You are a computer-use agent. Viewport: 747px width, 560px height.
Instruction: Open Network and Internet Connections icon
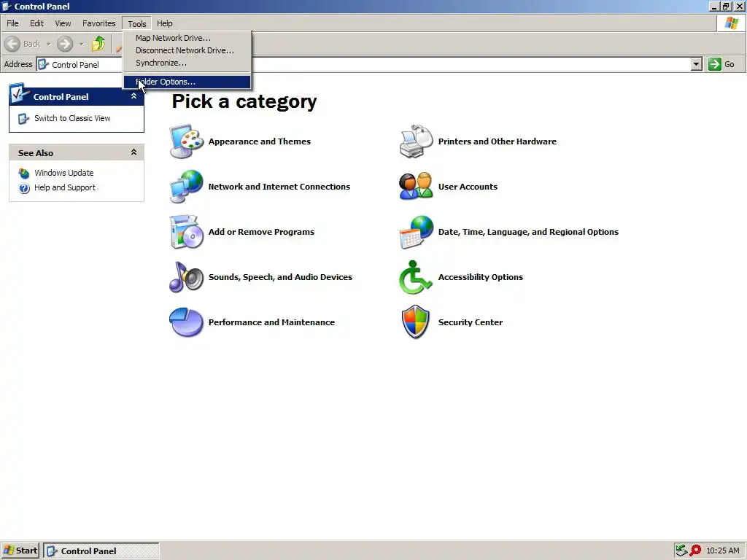[187, 187]
